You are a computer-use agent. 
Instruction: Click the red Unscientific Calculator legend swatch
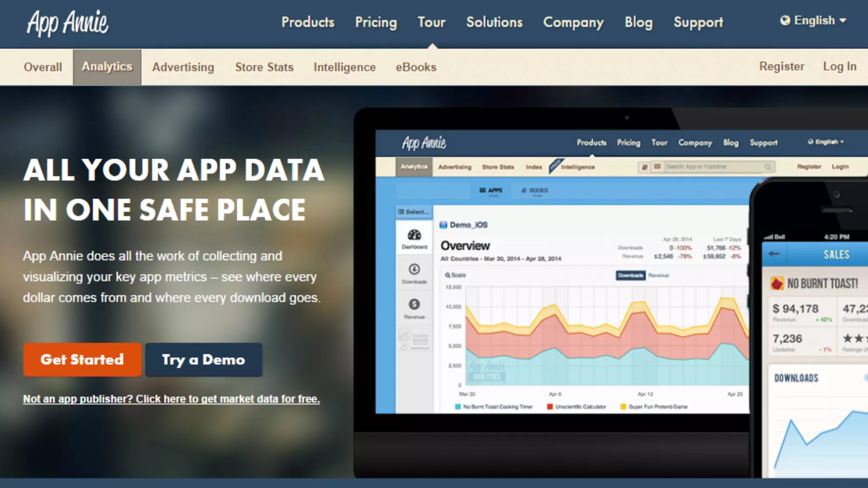pyautogui.click(x=550, y=407)
